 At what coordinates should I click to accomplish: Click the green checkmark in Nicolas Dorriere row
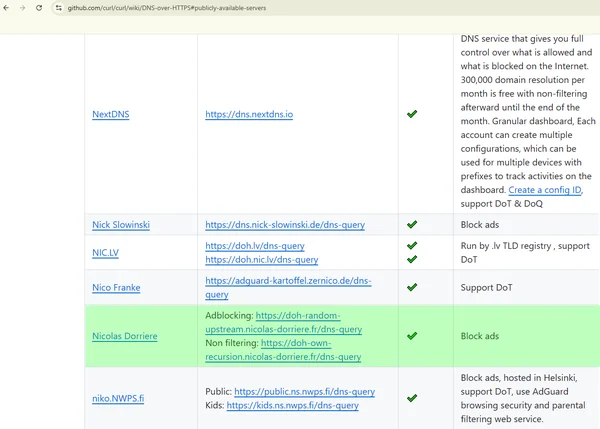412,336
